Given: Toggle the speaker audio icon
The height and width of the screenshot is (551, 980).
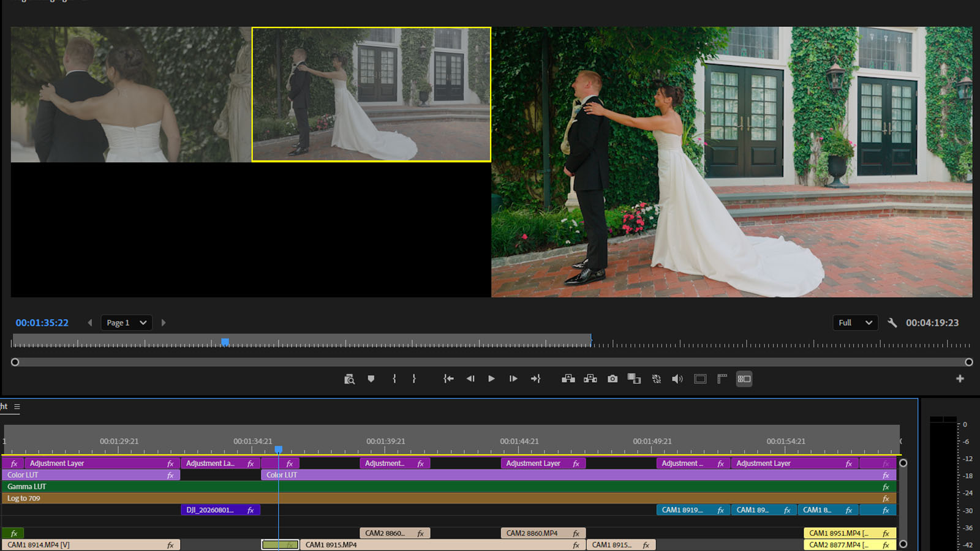Looking at the screenshot, I should coord(677,379).
